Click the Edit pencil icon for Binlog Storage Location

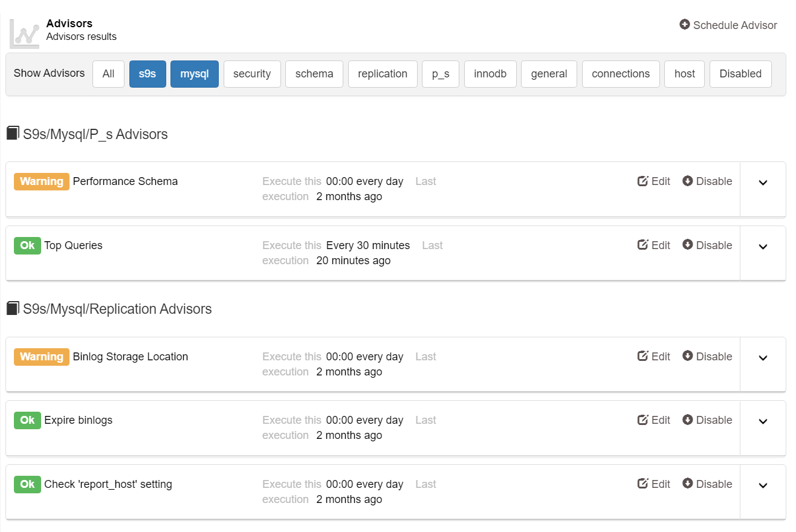[x=643, y=356]
